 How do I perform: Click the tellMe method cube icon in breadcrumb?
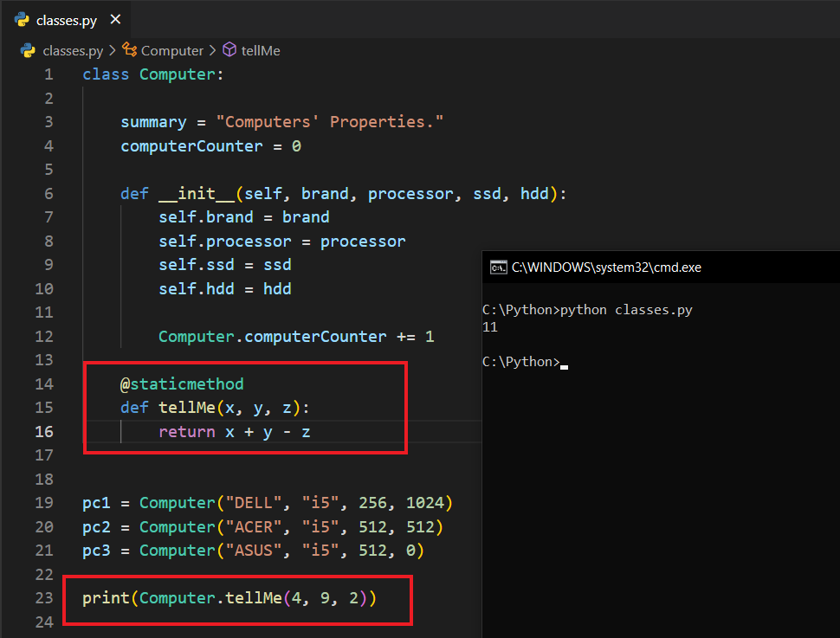(229, 51)
